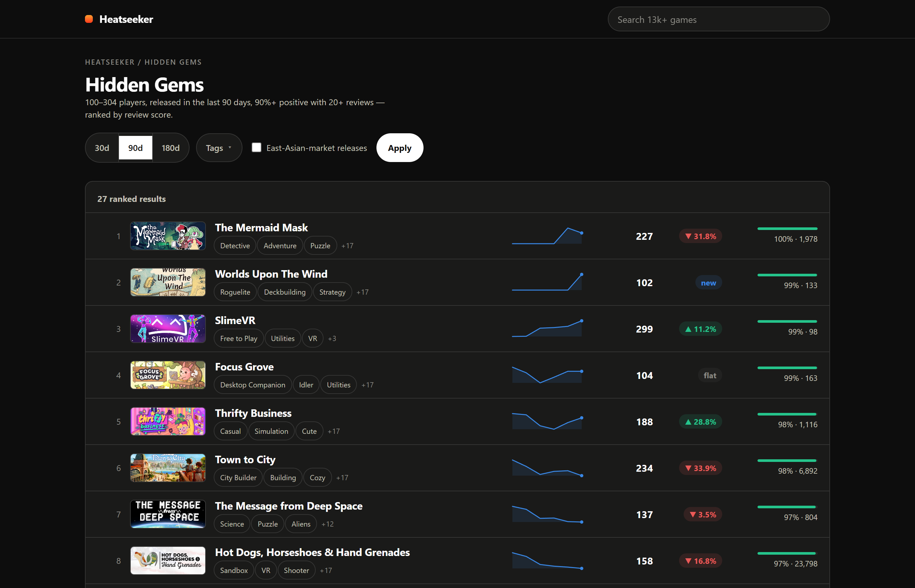Filter by the Roguelite tag

click(x=235, y=292)
